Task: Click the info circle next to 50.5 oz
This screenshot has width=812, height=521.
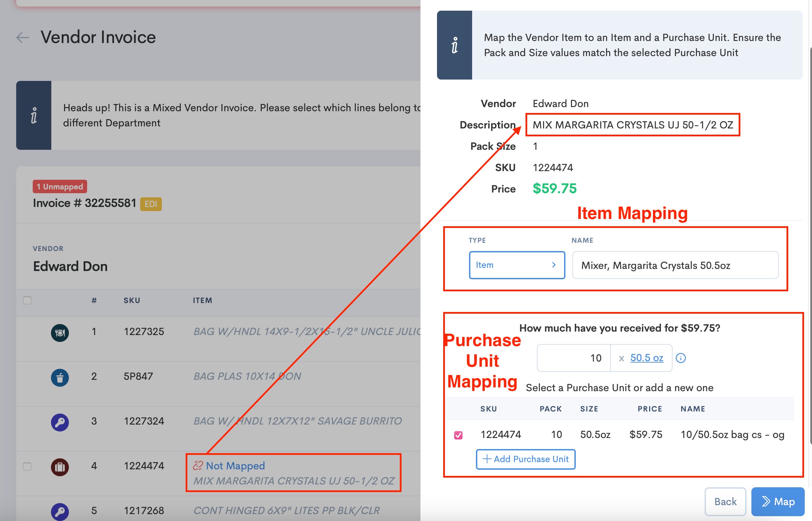Action: pos(681,358)
